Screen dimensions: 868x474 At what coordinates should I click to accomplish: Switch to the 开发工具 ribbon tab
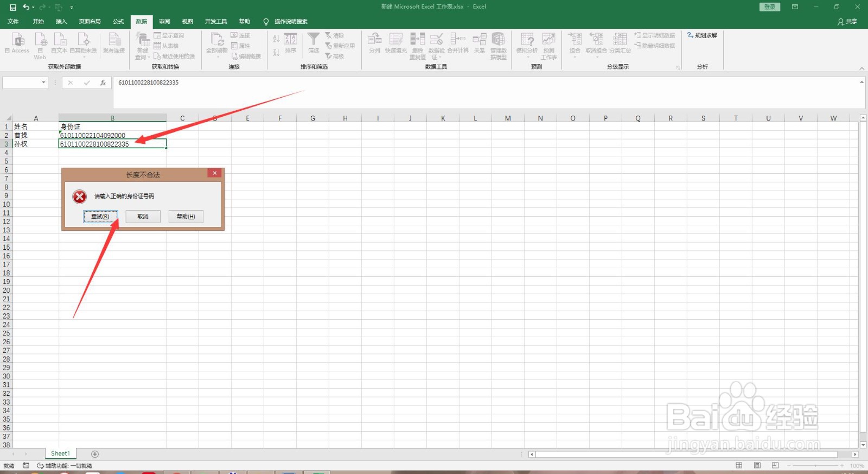click(216, 22)
